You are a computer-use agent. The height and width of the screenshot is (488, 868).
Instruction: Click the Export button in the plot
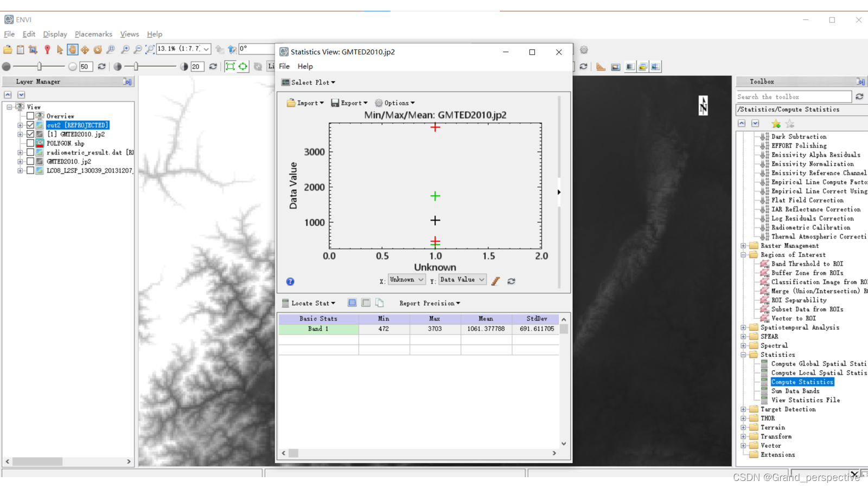pyautogui.click(x=349, y=103)
